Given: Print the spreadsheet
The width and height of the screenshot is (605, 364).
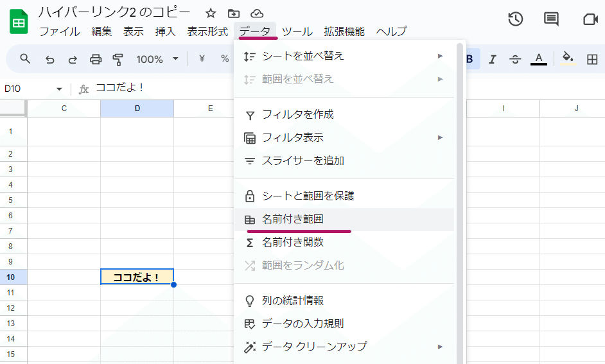Looking at the screenshot, I should point(96,59).
